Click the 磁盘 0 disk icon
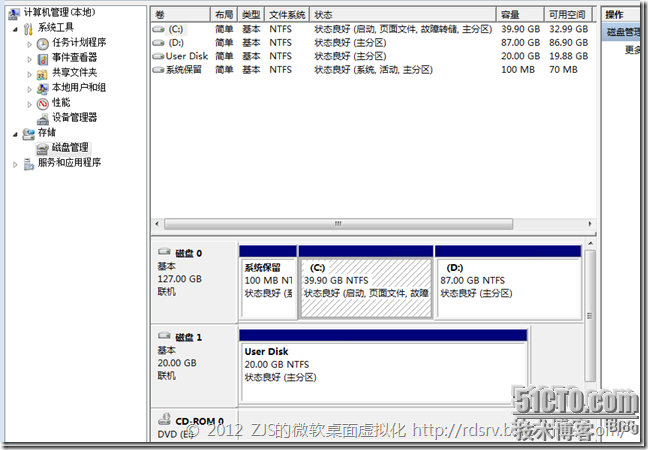This screenshot has width=648, height=450. pos(164,251)
